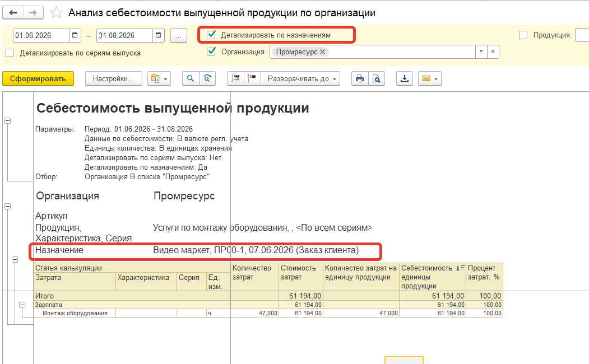589x364 pixels.
Task: Add report to favorites with star icon
Action: (56, 13)
